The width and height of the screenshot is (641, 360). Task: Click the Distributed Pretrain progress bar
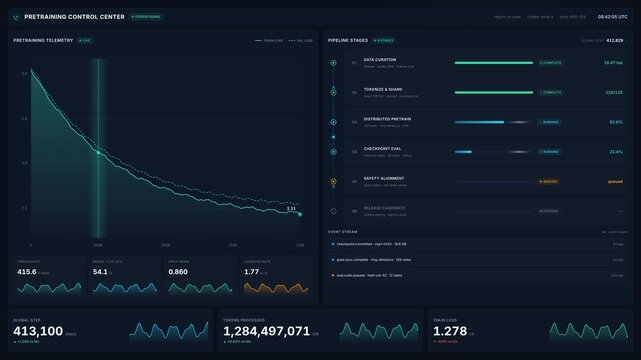[x=494, y=122]
